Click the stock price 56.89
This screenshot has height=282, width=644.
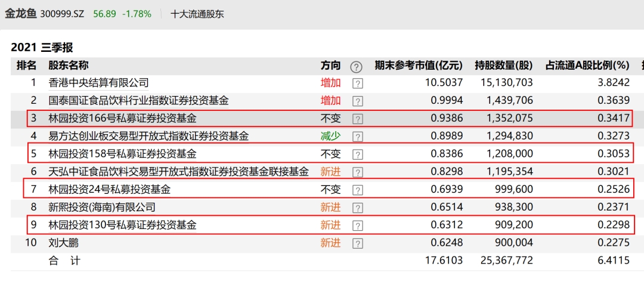pyautogui.click(x=104, y=14)
